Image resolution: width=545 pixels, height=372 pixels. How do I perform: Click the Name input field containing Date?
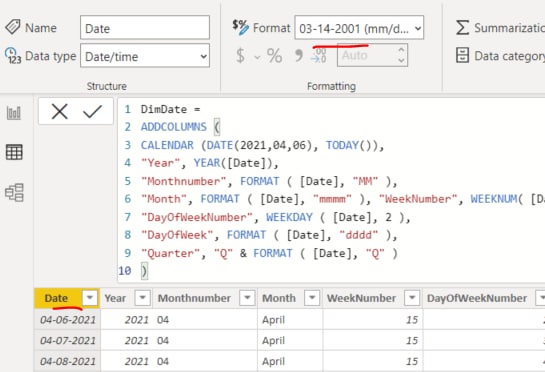point(145,27)
